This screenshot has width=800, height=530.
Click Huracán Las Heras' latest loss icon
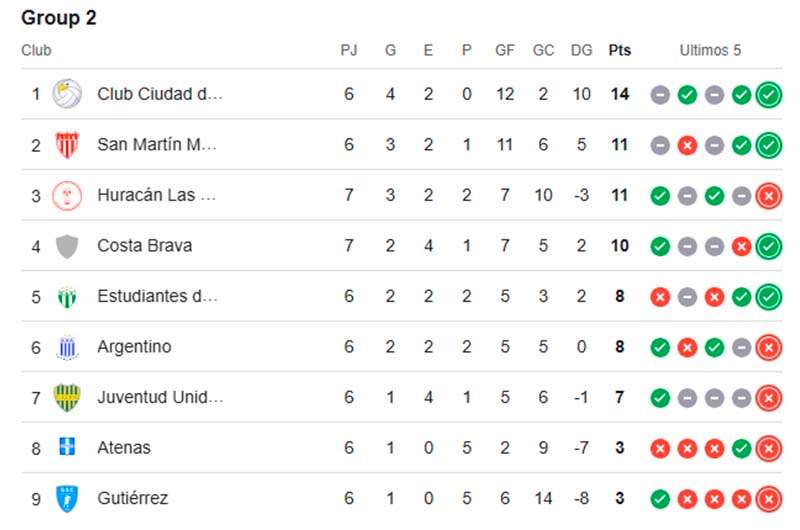769,196
